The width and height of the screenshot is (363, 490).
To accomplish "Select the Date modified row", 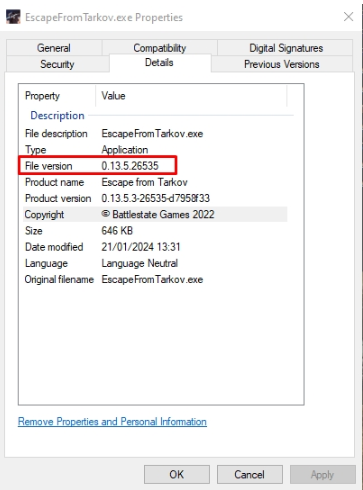I will (155, 247).
